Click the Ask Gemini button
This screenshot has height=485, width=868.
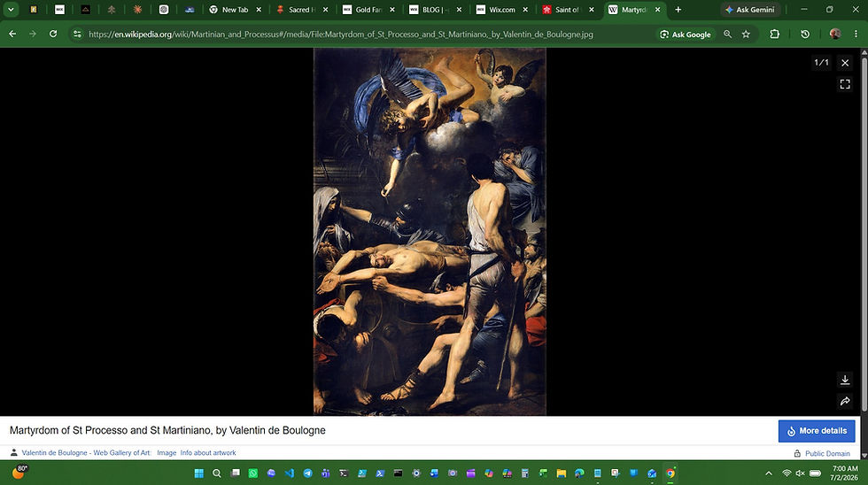click(x=750, y=10)
